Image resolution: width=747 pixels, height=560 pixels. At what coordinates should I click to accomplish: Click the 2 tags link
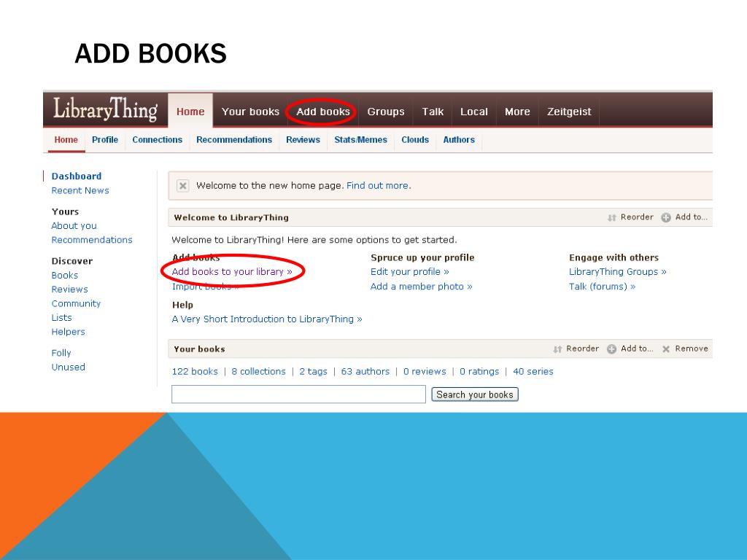click(x=314, y=371)
